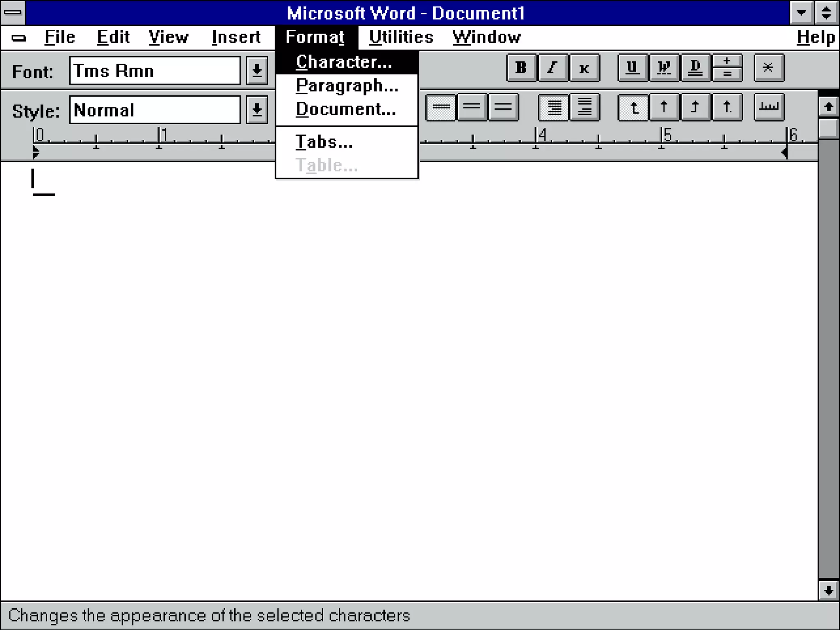Click the show-all asterisk button
The image size is (840, 630).
click(x=769, y=68)
